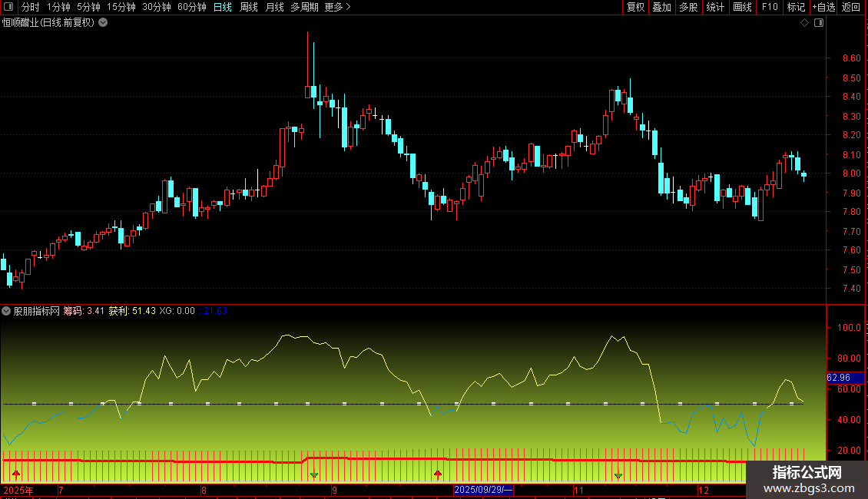Viewport: 868px width, 499px height.
Task: Click the 2025年 label on time axis
Action: coord(18,490)
